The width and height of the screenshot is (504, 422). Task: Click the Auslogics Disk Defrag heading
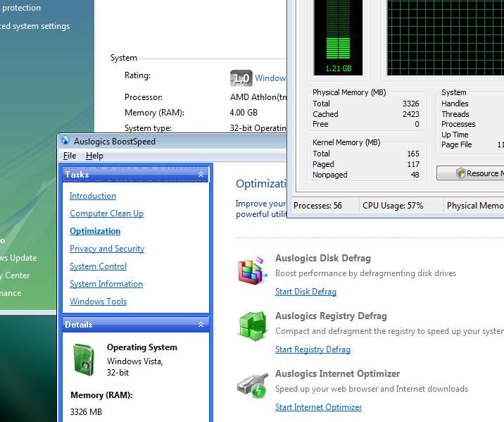(323, 259)
